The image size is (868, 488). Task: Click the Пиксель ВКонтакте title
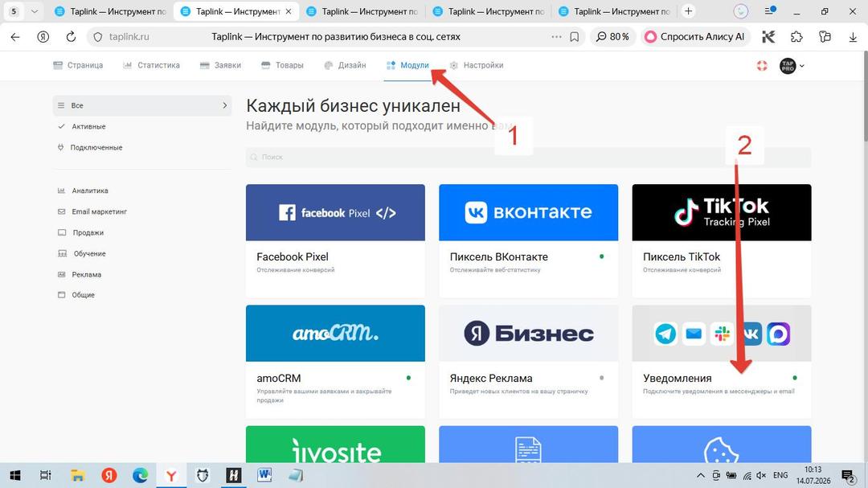499,257
